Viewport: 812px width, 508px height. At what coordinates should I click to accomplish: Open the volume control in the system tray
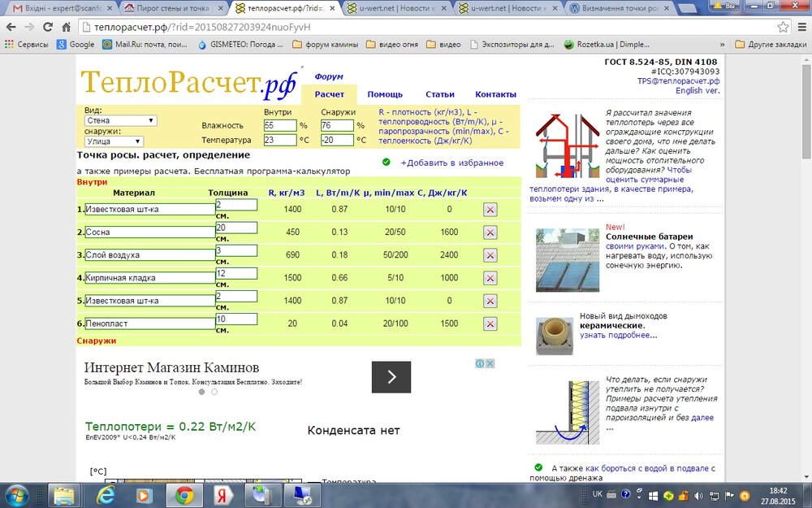point(698,496)
